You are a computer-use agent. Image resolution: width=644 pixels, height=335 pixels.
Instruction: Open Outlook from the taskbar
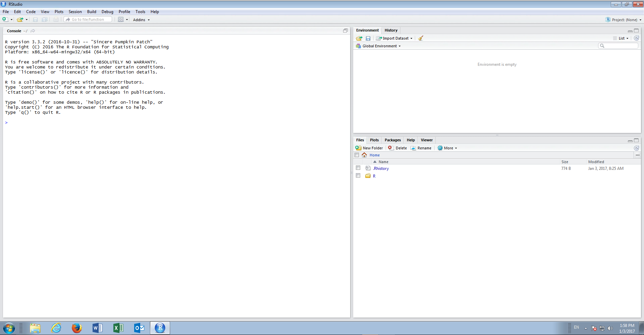pyautogui.click(x=139, y=328)
